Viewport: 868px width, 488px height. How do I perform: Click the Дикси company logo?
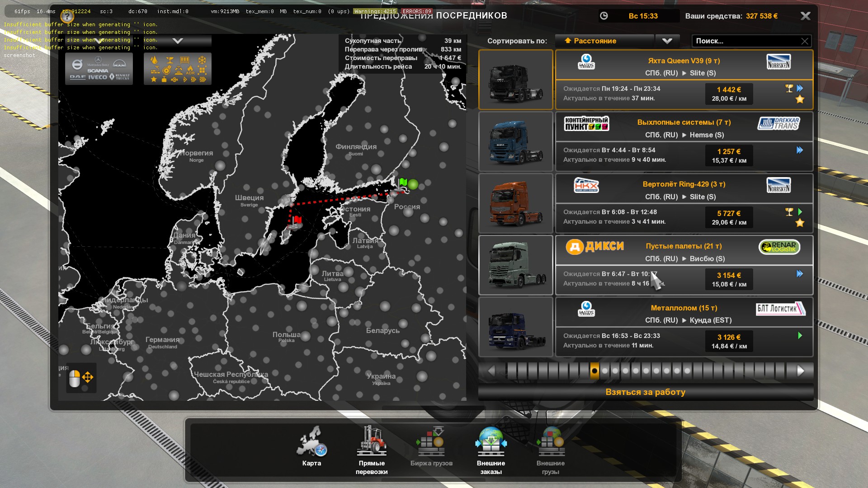tap(595, 246)
